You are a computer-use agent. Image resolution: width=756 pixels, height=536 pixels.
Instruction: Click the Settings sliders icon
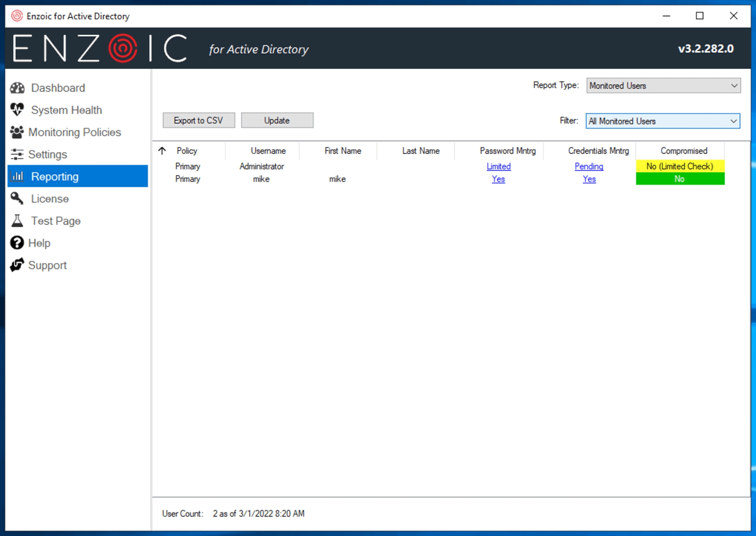click(x=17, y=154)
